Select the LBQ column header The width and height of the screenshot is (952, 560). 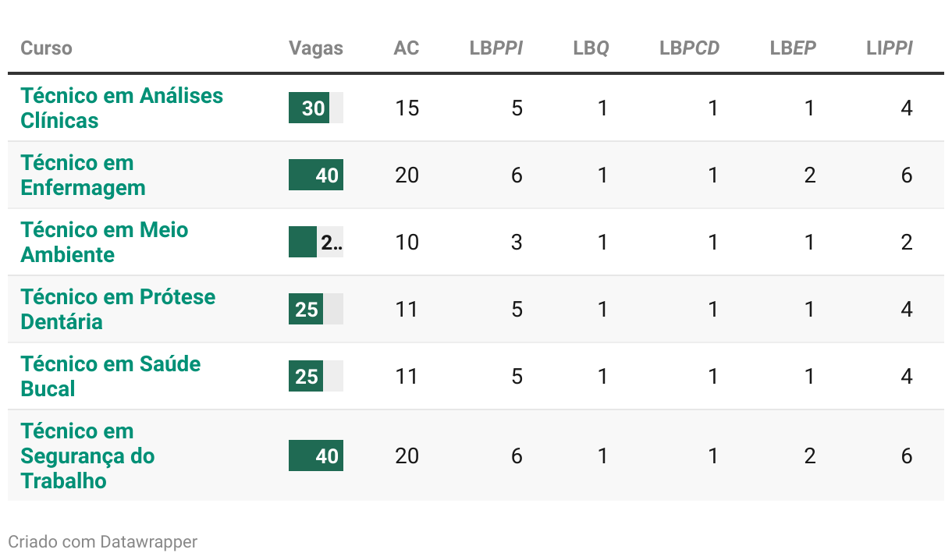click(x=591, y=48)
